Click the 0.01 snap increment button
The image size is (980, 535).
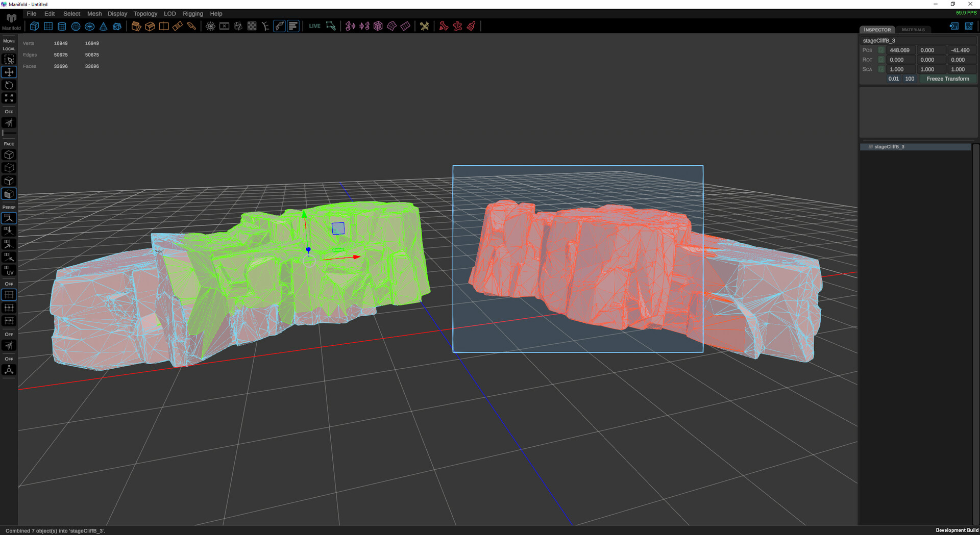pyautogui.click(x=894, y=79)
